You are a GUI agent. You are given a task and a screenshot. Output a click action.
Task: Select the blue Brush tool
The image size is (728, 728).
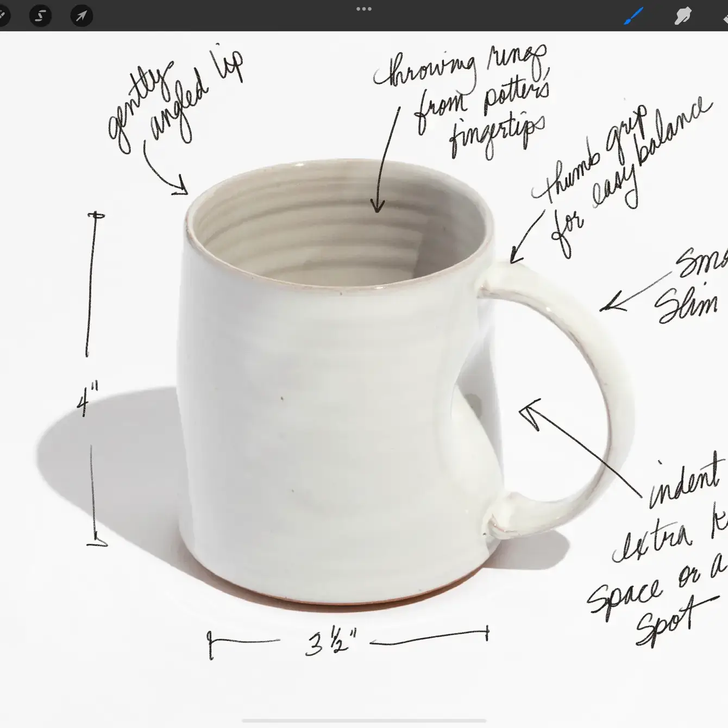tap(632, 16)
